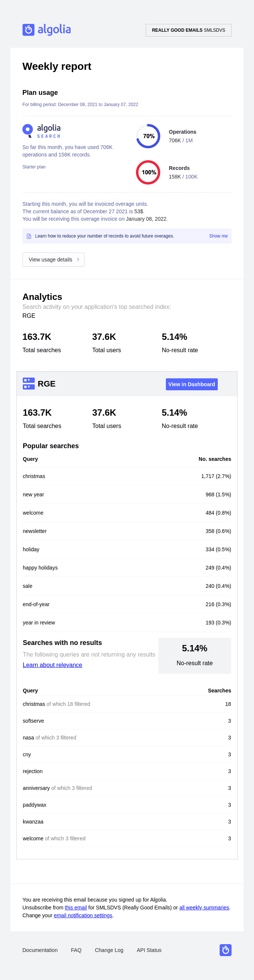Open API Status in the footer

(x=149, y=950)
